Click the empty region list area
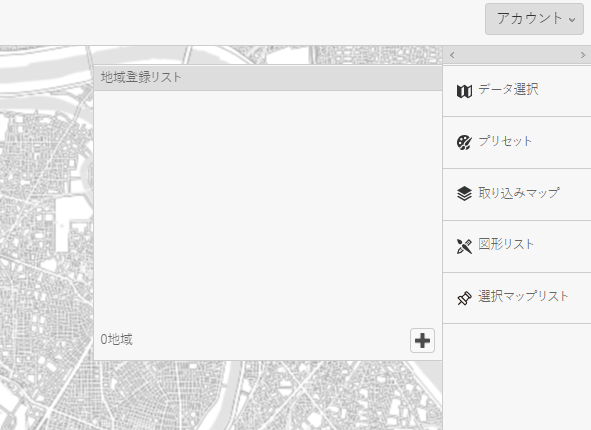 268,207
